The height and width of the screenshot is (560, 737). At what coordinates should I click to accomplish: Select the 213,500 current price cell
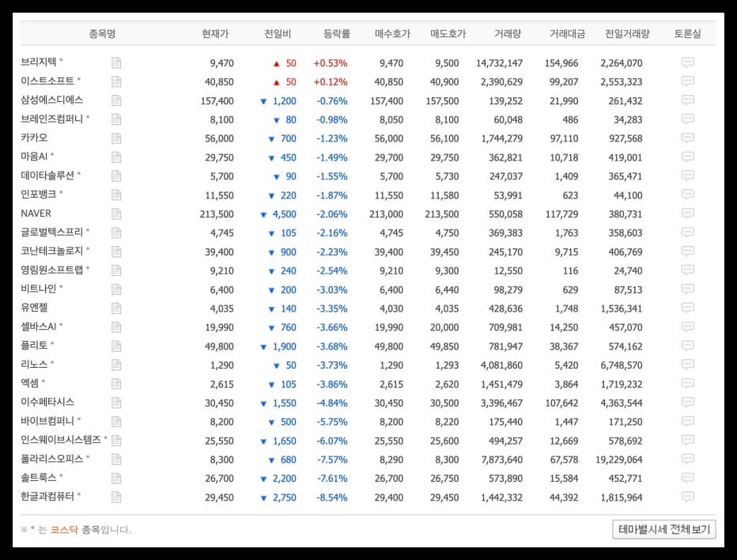pos(217,214)
